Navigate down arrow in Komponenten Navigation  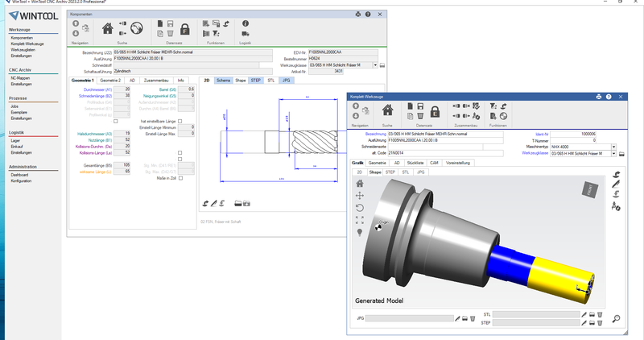[76, 33]
